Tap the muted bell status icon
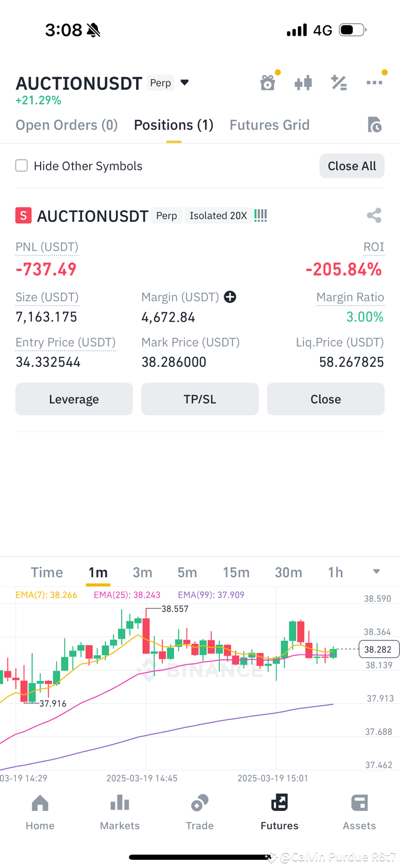Screen dimensions: 400x868 point(94,30)
